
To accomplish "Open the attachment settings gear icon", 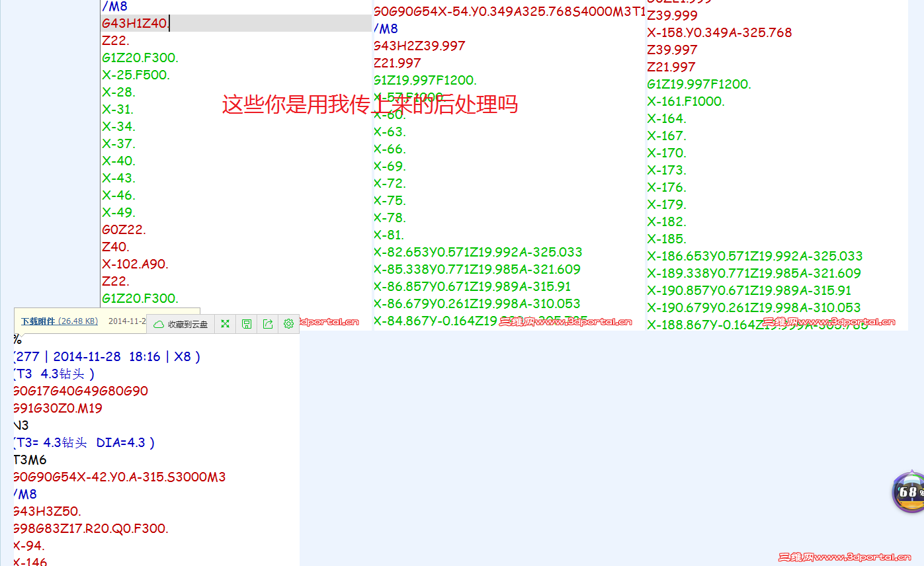I will 288,323.
